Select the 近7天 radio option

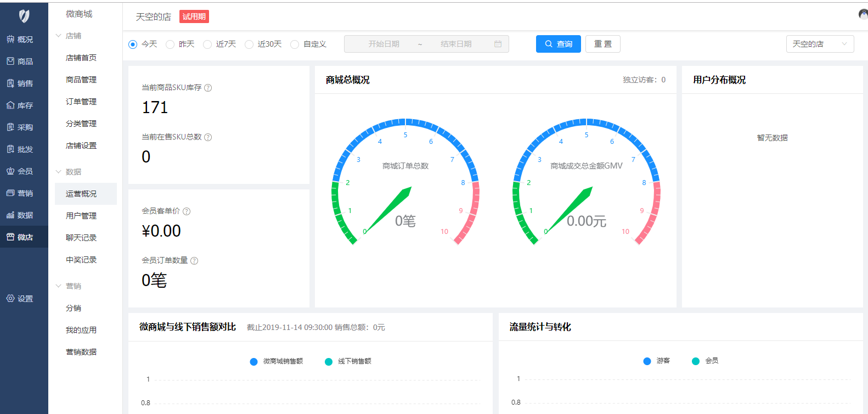(x=207, y=44)
